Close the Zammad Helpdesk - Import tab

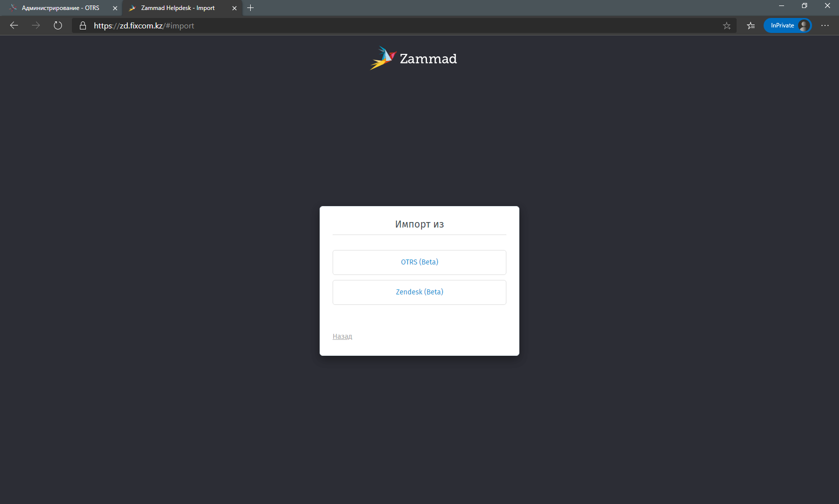point(234,8)
